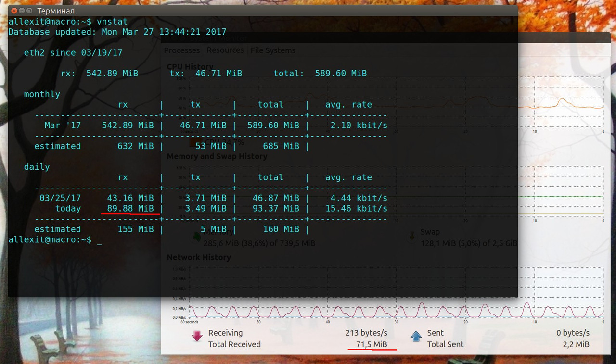Click '285,6 MiB (38,6%) of 739,5 MiB' memory value
This screenshot has height=364, width=616.
[x=259, y=243]
